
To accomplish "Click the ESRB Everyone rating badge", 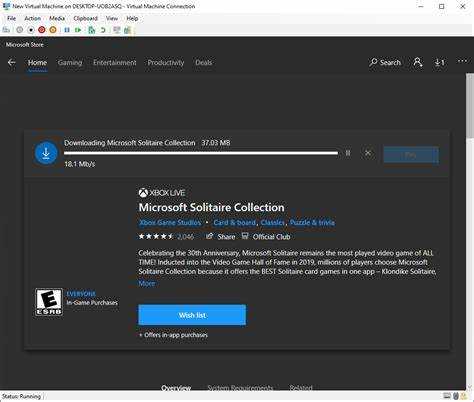I will 49,302.
